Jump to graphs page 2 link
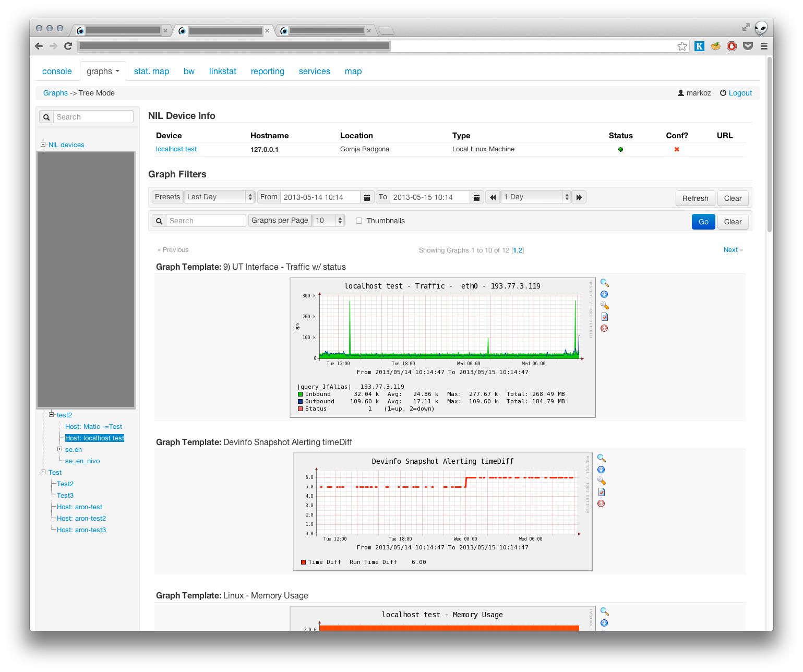The height and width of the screenshot is (672, 803). (520, 250)
